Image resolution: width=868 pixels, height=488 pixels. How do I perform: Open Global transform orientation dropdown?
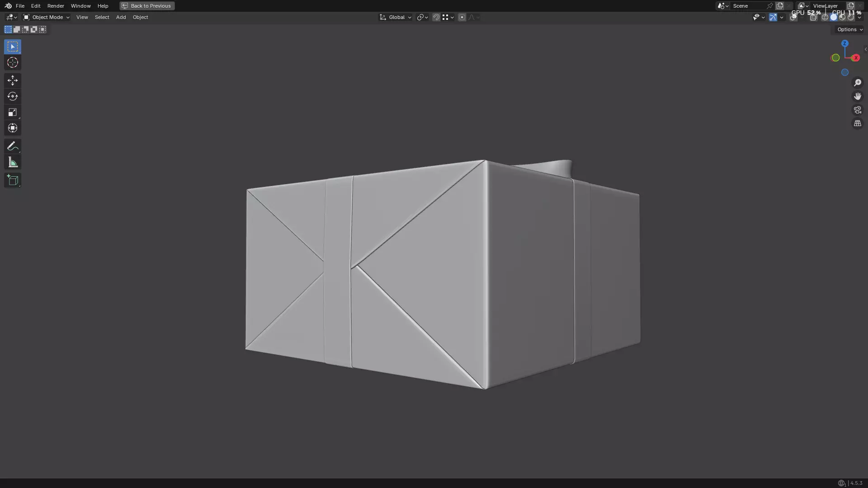pyautogui.click(x=396, y=17)
